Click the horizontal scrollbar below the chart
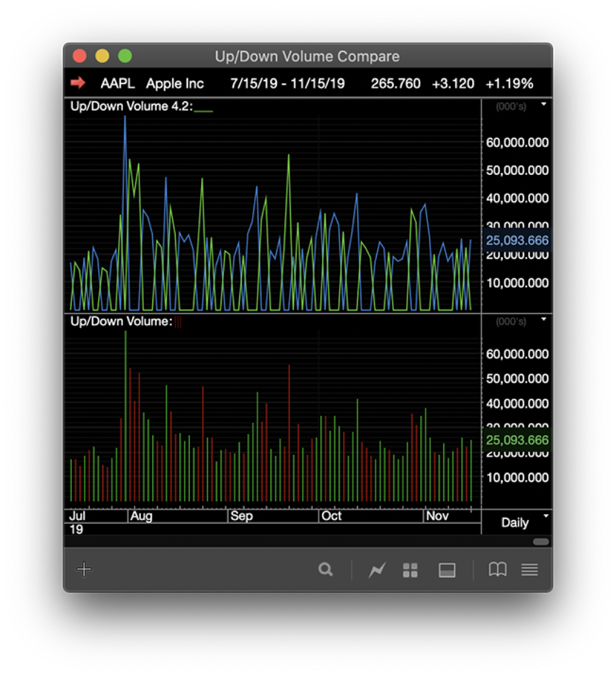This screenshot has height=676, width=616. click(x=541, y=542)
